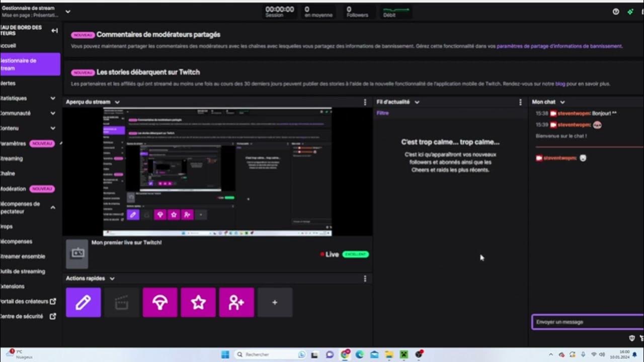644x362 pixels.
Task: Open Modération in sidebar
Action: 13,189
